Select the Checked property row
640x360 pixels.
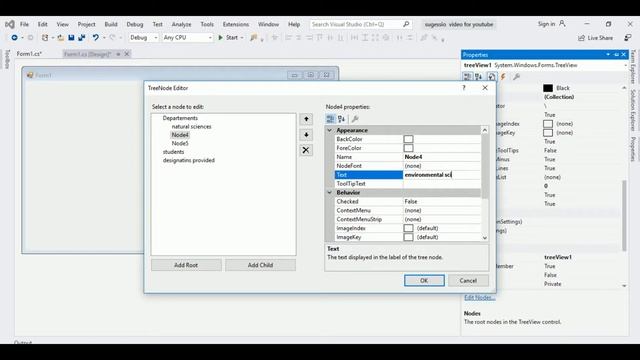408,201
